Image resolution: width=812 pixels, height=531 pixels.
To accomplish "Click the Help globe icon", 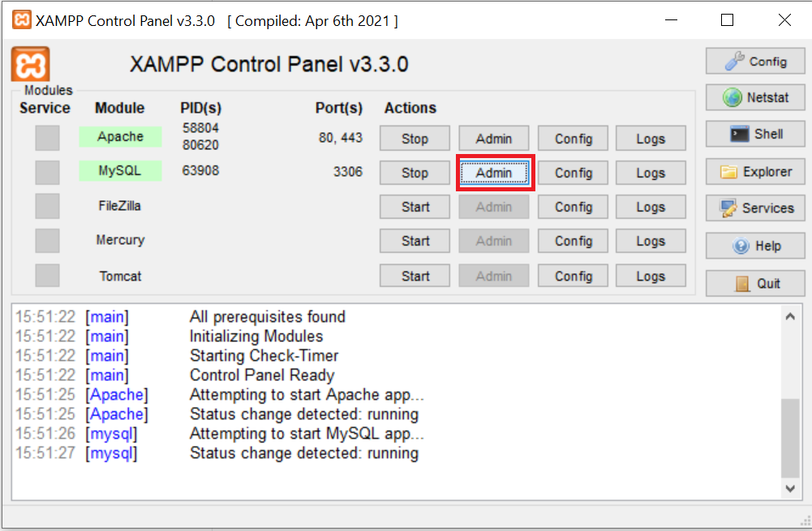I will click(754, 246).
